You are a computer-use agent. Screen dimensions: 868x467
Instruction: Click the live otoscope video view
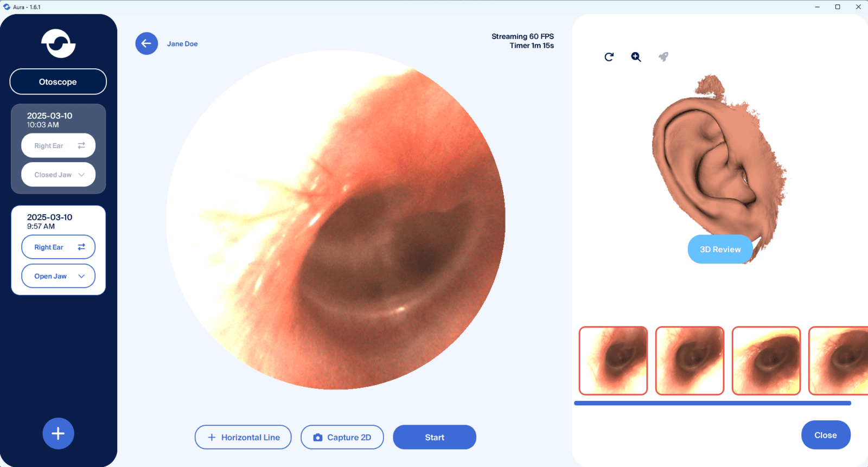(336, 220)
